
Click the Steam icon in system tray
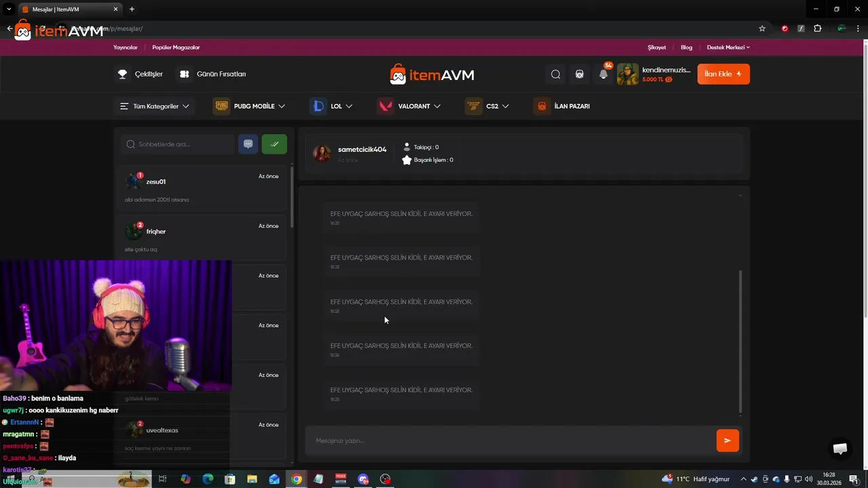(753, 479)
